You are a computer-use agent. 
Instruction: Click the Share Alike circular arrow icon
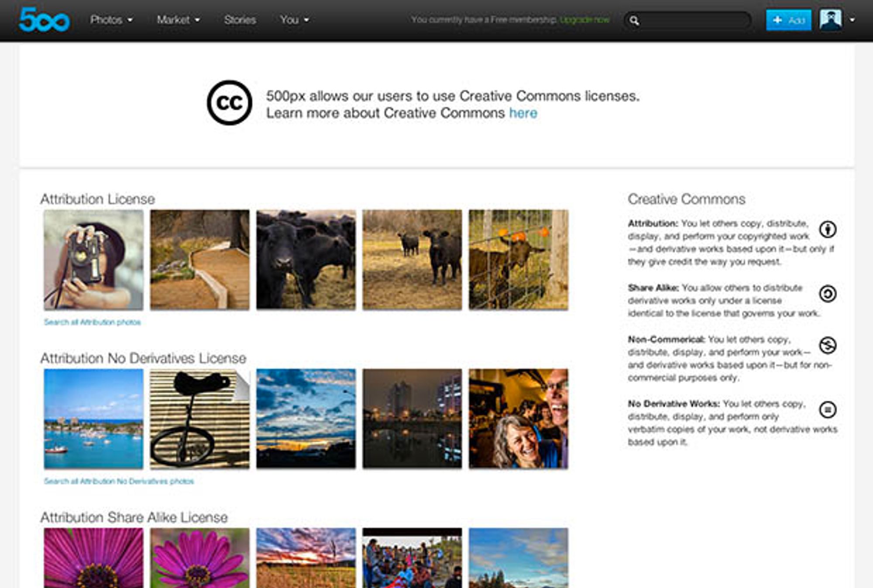click(x=828, y=294)
